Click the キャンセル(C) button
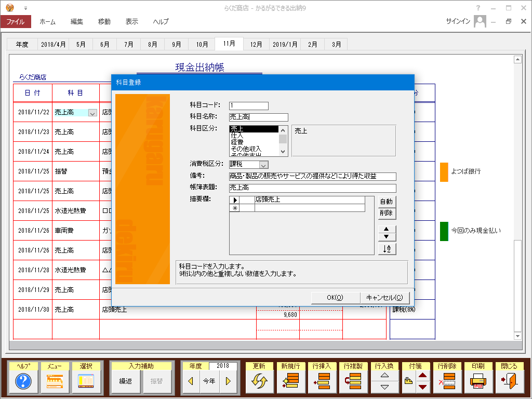Viewport: 532px width, 399px height. tap(384, 298)
